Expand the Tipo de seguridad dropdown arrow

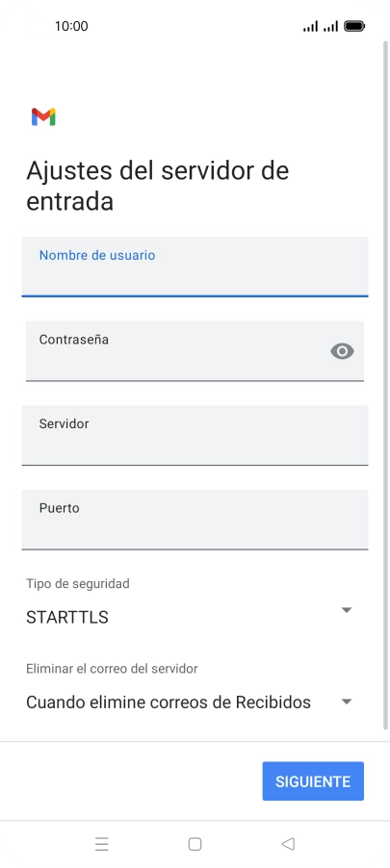[x=347, y=610]
